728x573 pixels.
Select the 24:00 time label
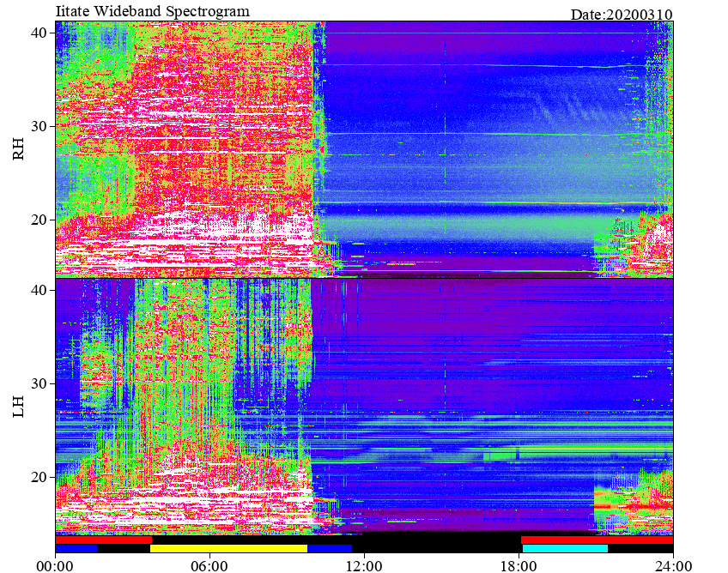(673, 566)
